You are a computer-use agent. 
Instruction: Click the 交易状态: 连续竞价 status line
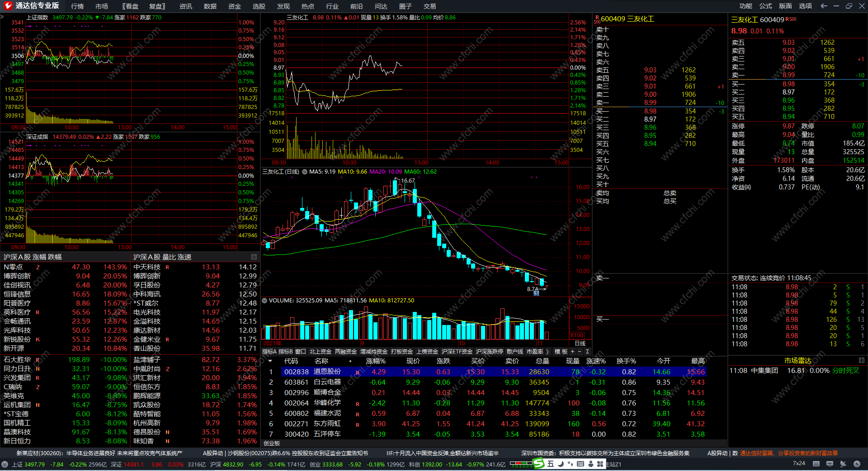click(771, 278)
